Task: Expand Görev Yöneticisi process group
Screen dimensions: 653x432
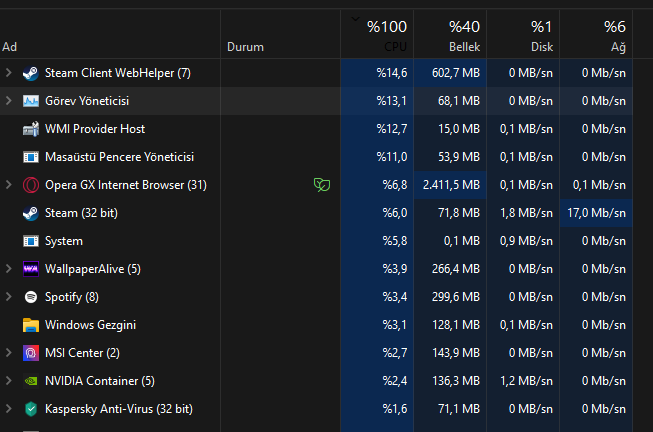Action: (x=8, y=101)
